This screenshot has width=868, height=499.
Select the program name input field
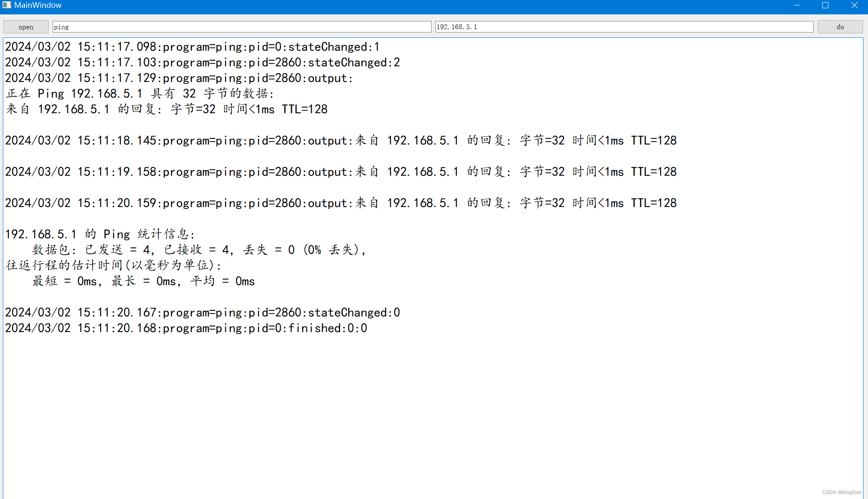241,26
